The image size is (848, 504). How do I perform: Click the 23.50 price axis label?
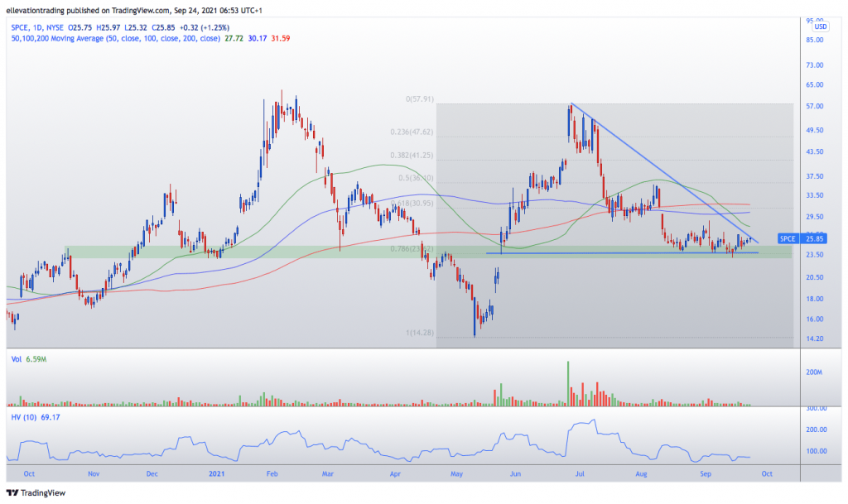[x=815, y=254]
